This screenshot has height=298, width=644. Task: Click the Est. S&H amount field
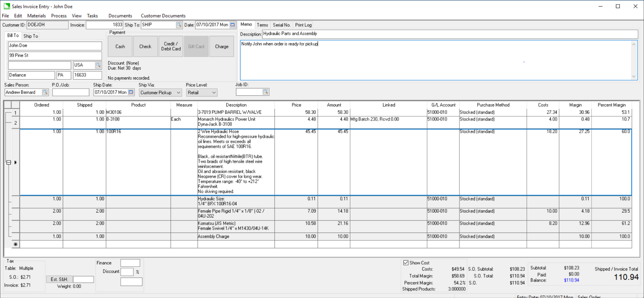83,279
